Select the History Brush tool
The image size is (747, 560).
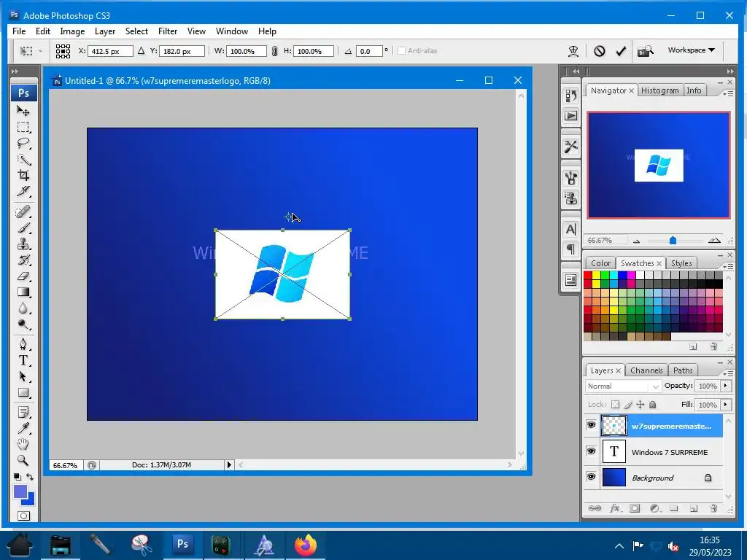[x=23, y=260]
